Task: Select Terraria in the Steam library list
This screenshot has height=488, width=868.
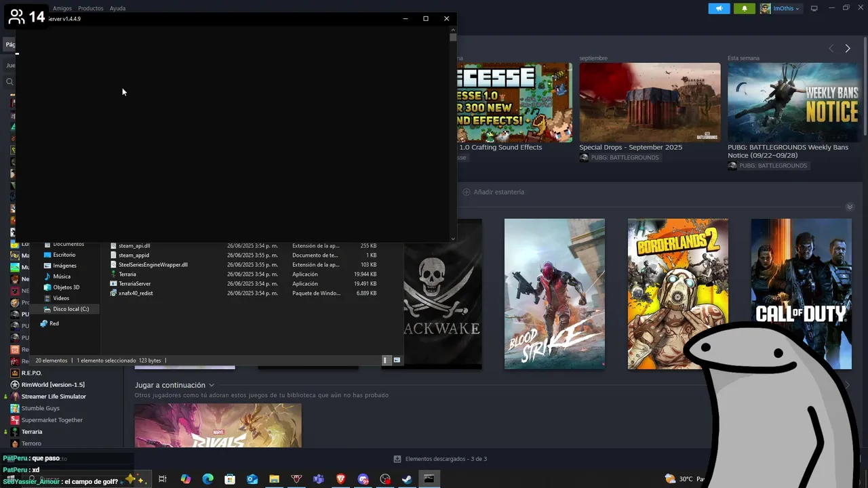Action: pyautogui.click(x=32, y=432)
